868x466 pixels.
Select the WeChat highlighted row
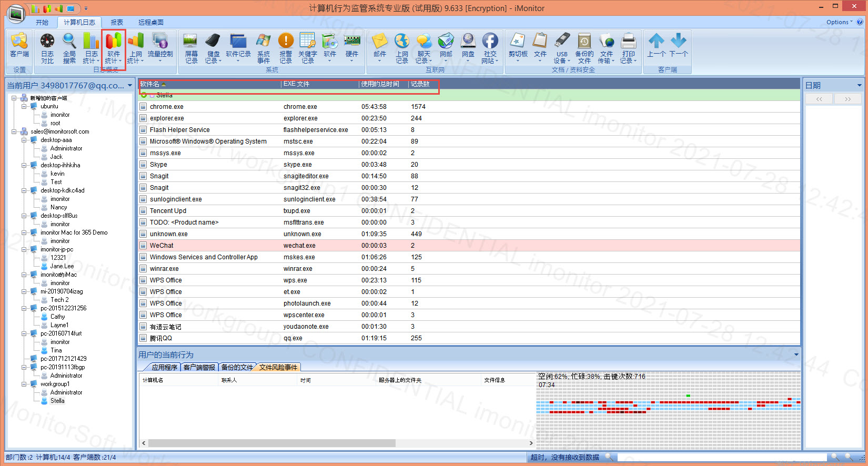469,246
